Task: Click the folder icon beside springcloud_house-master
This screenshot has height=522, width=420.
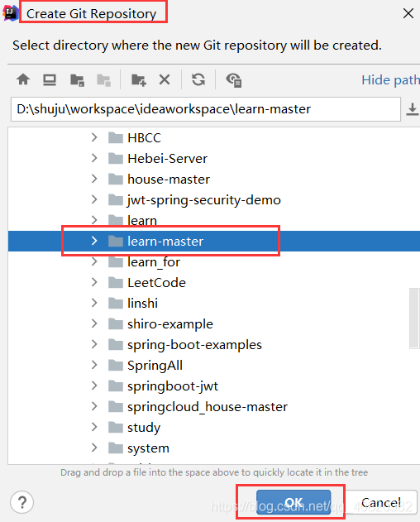Action: (x=116, y=406)
